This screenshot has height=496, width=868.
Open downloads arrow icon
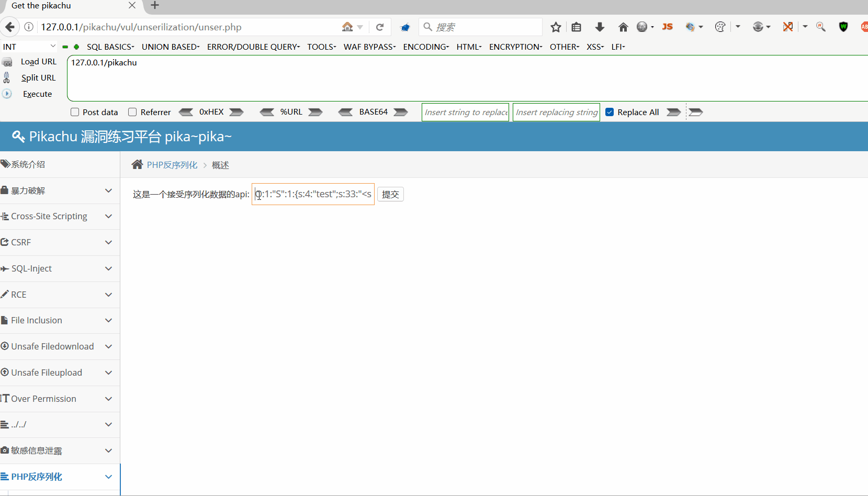[x=600, y=27]
